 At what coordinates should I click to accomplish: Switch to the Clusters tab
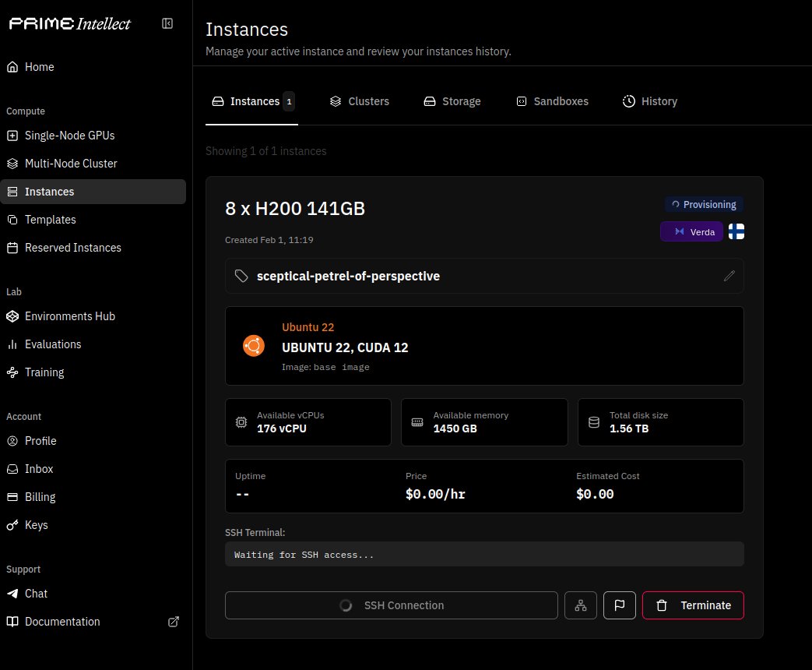pyautogui.click(x=359, y=101)
